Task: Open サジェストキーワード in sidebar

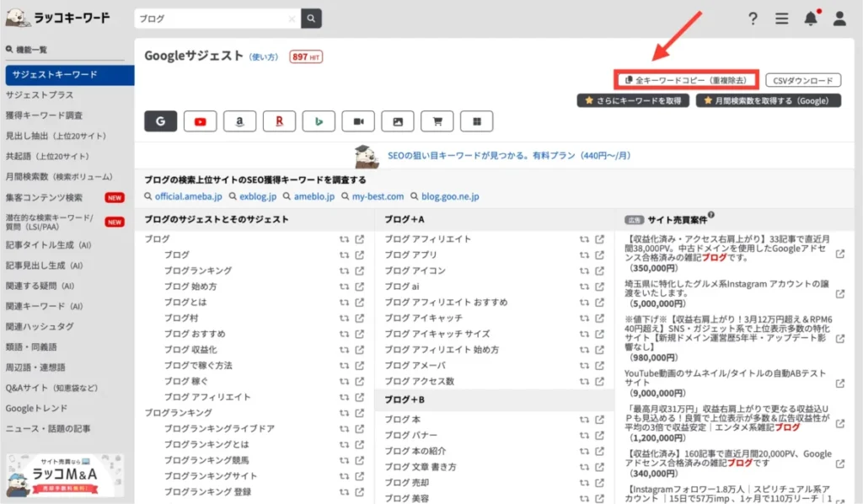Action: point(70,75)
